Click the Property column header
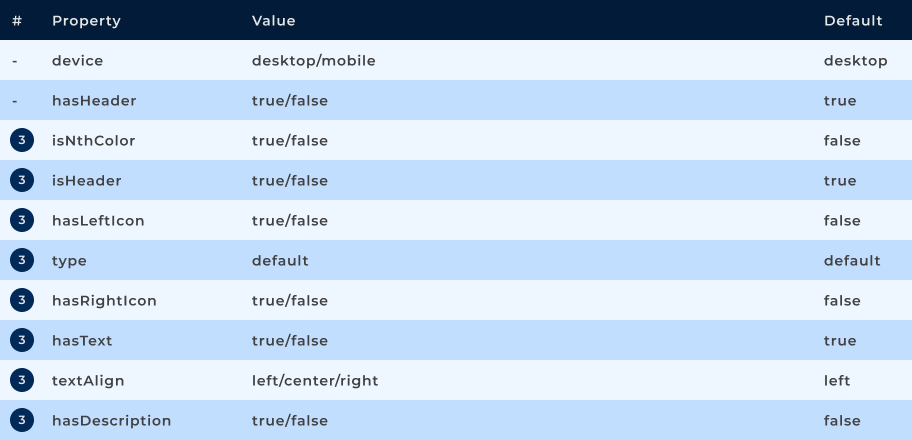912x440 pixels. pos(86,21)
